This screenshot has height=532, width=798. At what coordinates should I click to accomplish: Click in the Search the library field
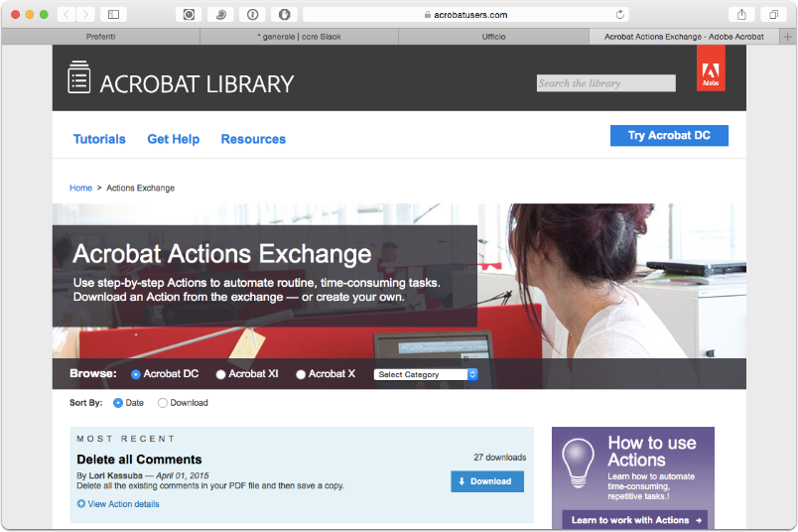pyautogui.click(x=606, y=83)
